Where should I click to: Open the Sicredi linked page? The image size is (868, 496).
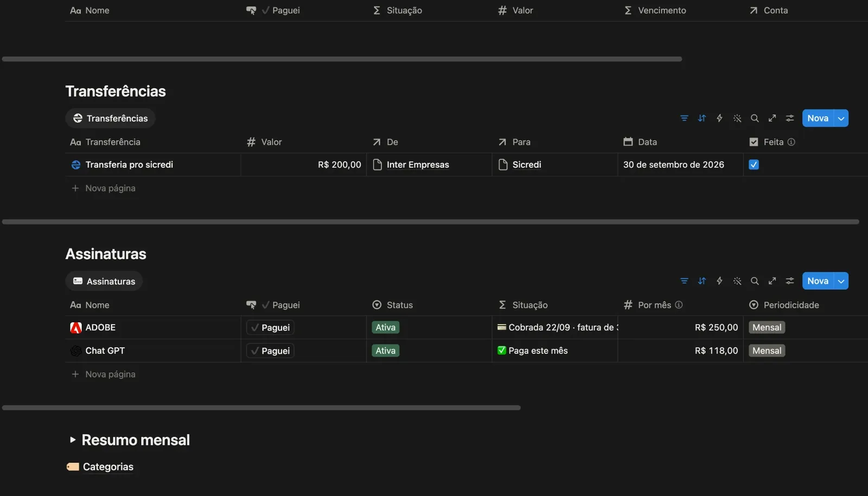(x=527, y=165)
